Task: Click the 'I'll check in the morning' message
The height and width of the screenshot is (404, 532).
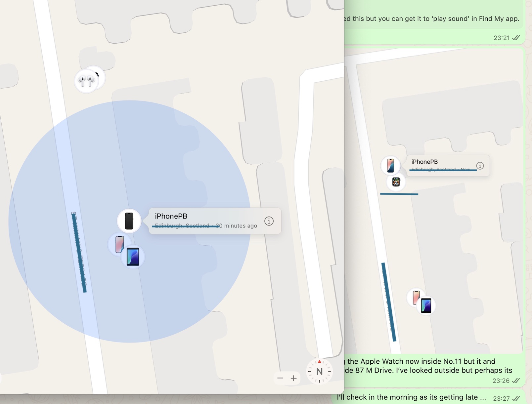Action: 412,397
